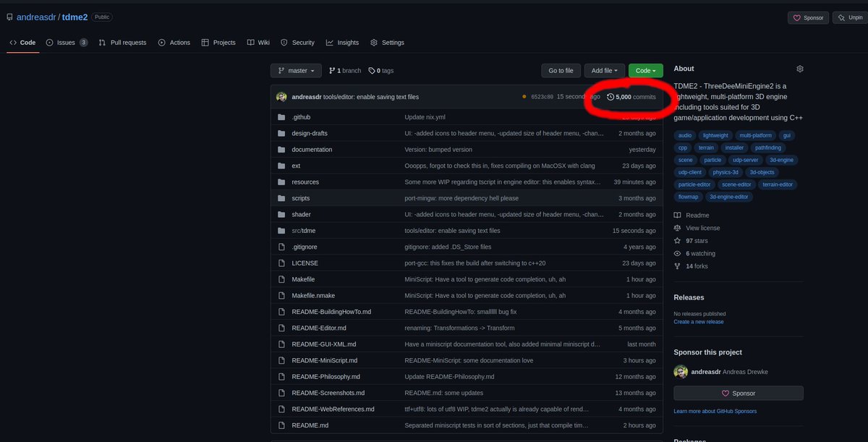Screen dimensions: 868x442
Task: Select the 3d-engine topic tag
Action: point(781,160)
